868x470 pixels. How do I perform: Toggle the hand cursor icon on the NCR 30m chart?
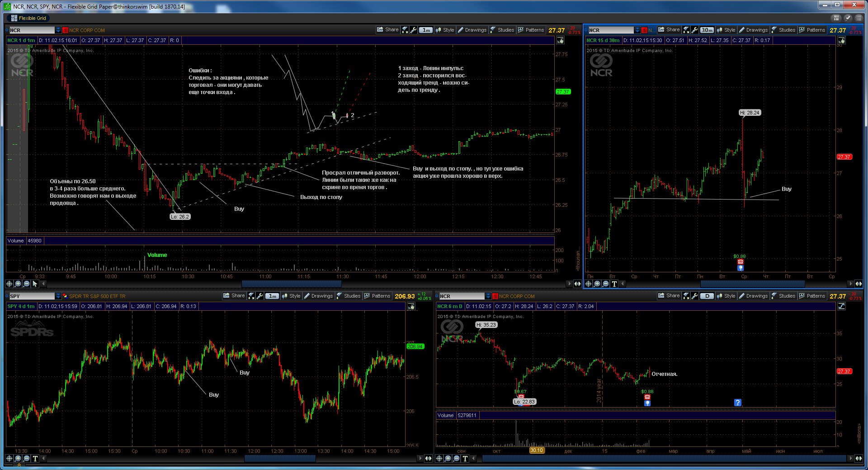point(841,40)
